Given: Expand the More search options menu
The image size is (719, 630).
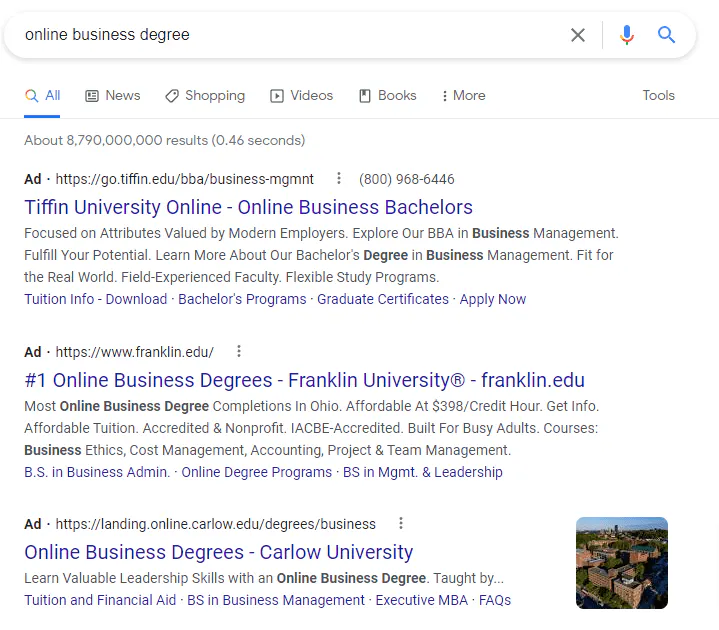Looking at the screenshot, I should [x=463, y=96].
